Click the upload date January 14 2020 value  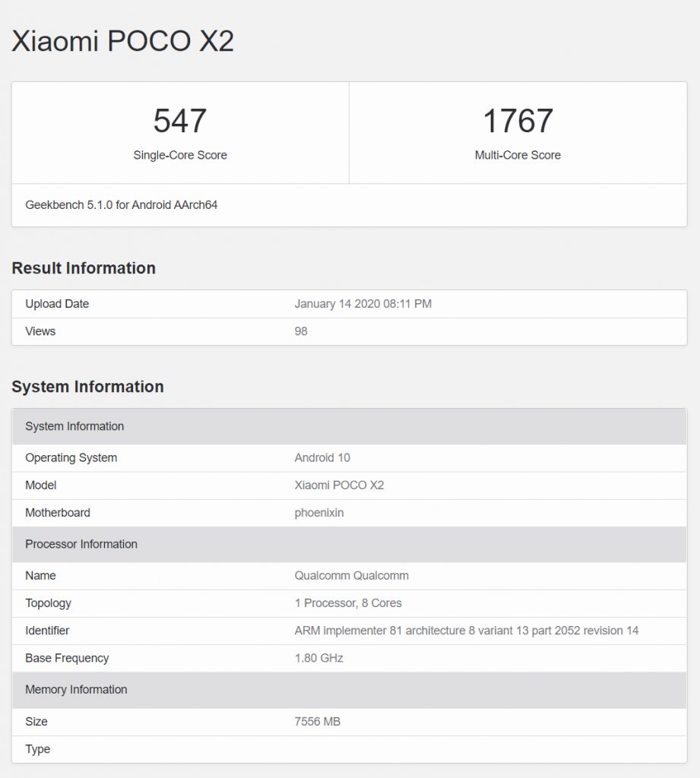click(363, 304)
